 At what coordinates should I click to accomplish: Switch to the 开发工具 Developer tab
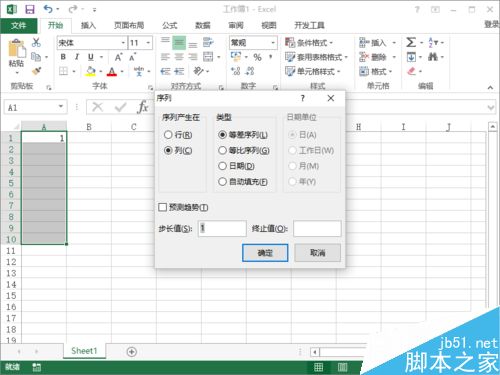click(x=309, y=25)
